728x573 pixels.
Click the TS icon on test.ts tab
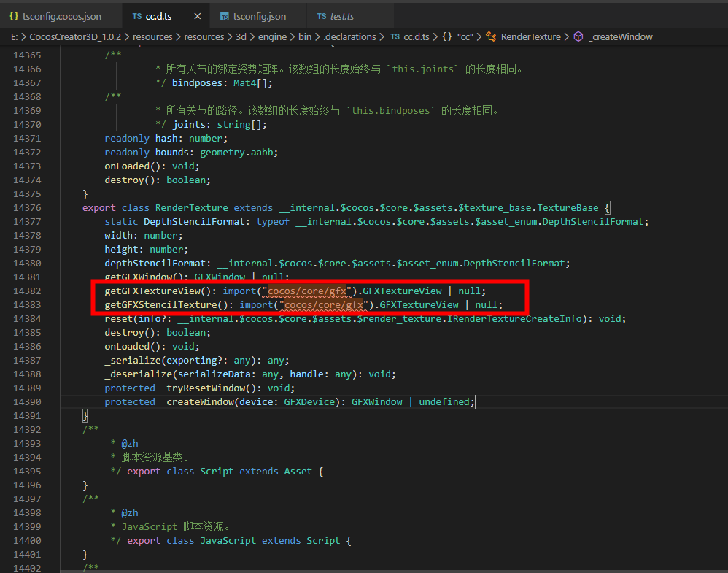pos(322,16)
